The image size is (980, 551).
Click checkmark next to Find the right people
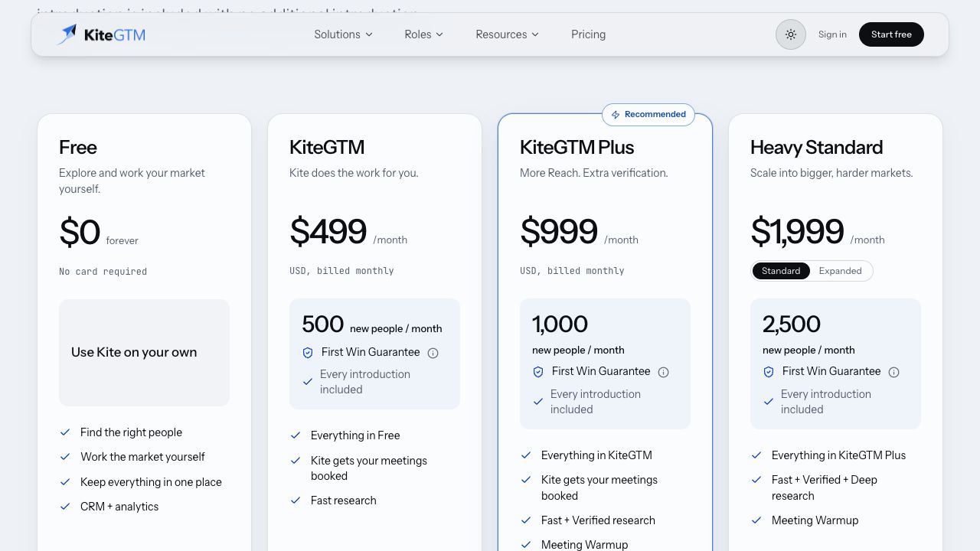(65, 432)
